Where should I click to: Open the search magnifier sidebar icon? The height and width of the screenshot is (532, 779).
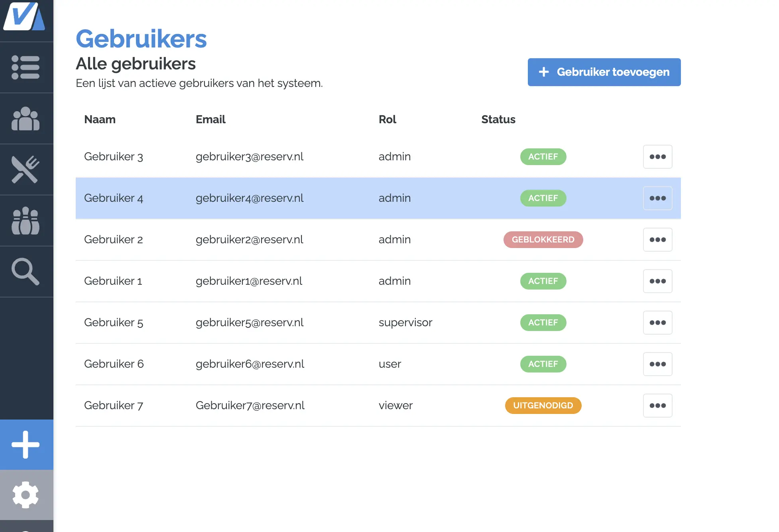pos(26,272)
